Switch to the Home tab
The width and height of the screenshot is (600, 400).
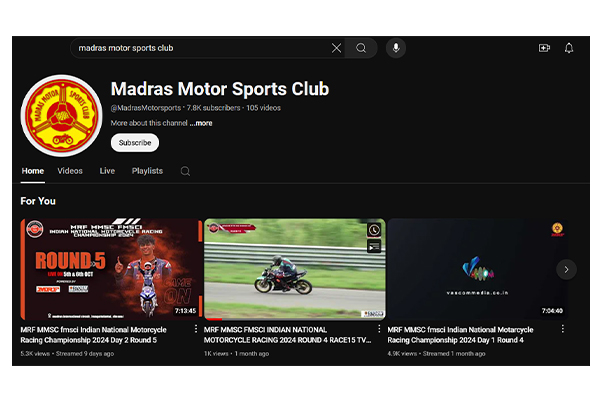coord(33,171)
